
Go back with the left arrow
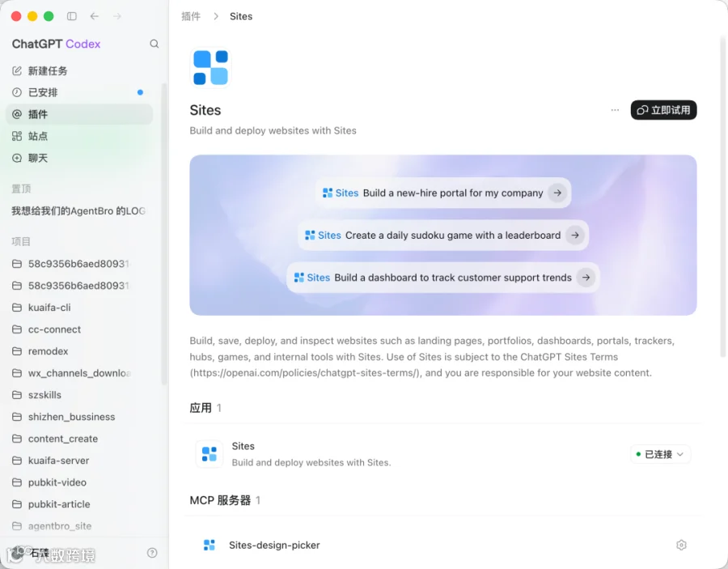coord(95,16)
